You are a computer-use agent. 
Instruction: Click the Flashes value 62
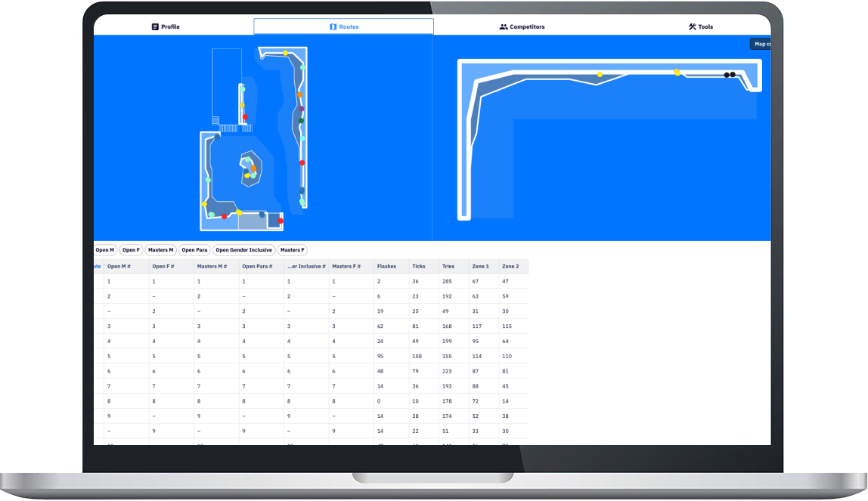coord(380,326)
